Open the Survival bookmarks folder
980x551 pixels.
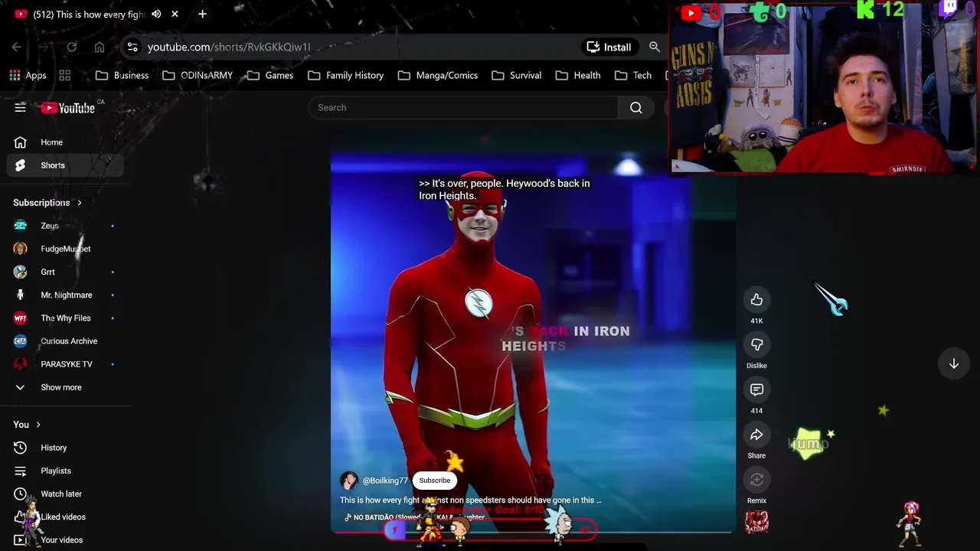517,75
